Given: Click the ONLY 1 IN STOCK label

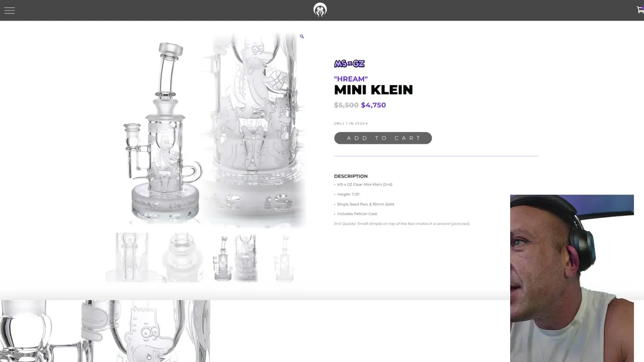Looking at the screenshot, I should pyautogui.click(x=351, y=124).
